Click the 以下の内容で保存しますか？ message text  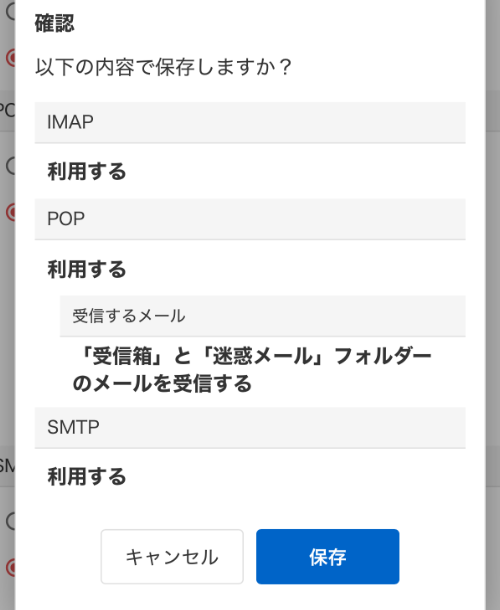click(x=163, y=67)
